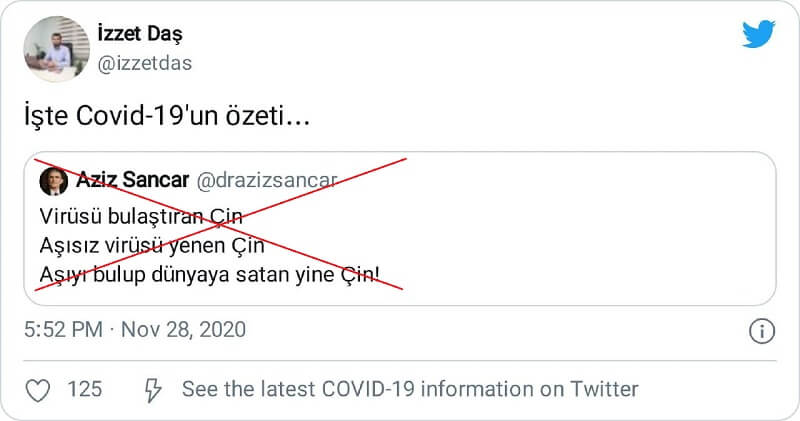This screenshot has height=421, width=800.
Task: Click the center of the red cross-out
Action: pos(219,223)
